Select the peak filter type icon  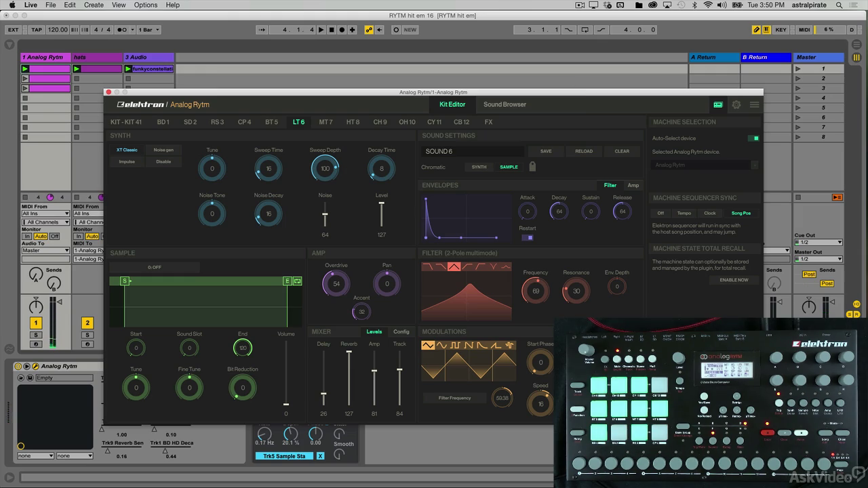tap(505, 266)
